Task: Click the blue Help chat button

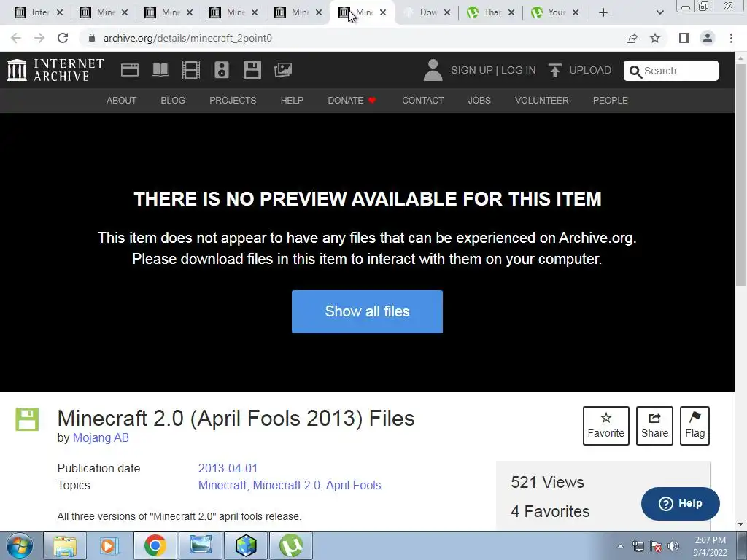Action: (x=681, y=503)
